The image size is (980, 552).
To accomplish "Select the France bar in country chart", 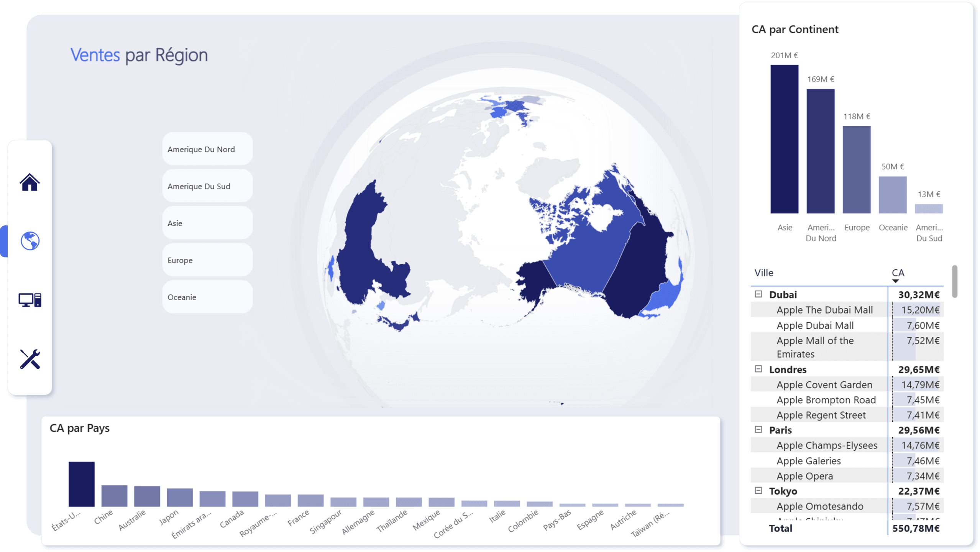I will pyautogui.click(x=311, y=501).
